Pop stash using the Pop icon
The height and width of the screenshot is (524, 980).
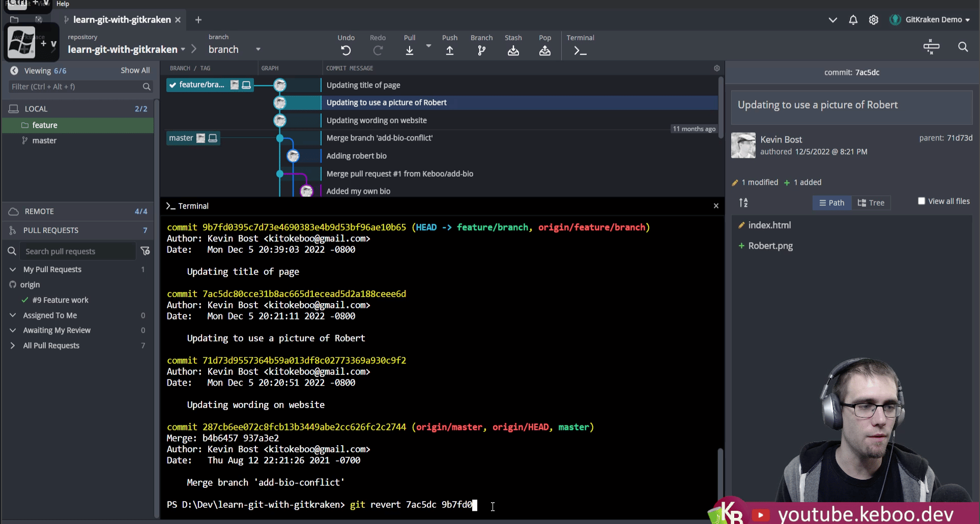click(x=545, y=50)
